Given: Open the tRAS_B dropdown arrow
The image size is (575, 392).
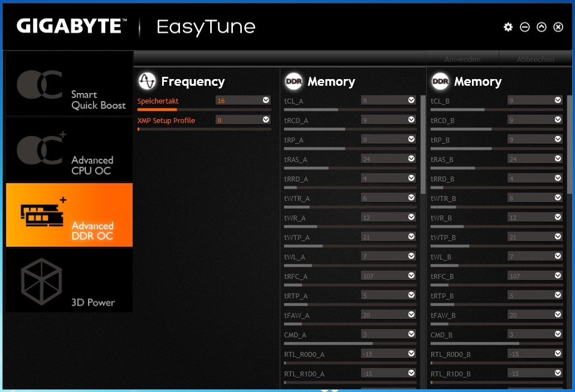Looking at the screenshot, I should click(x=558, y=158).
